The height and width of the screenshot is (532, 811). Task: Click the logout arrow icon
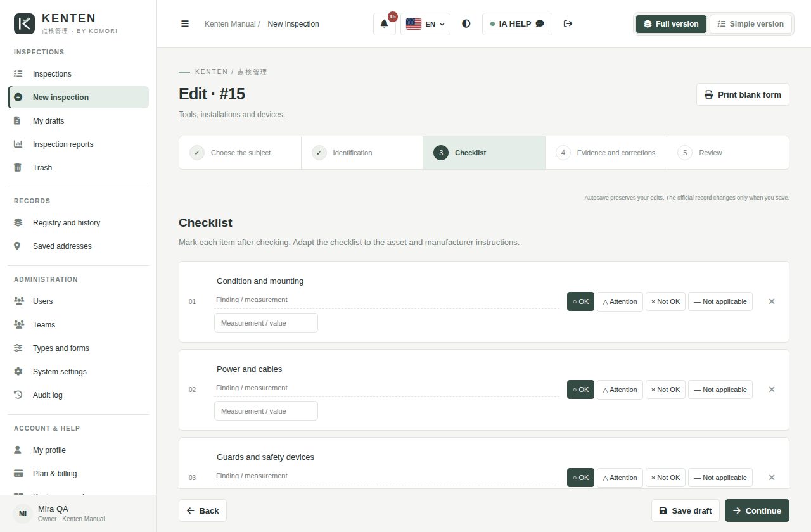tap(568, 24)
